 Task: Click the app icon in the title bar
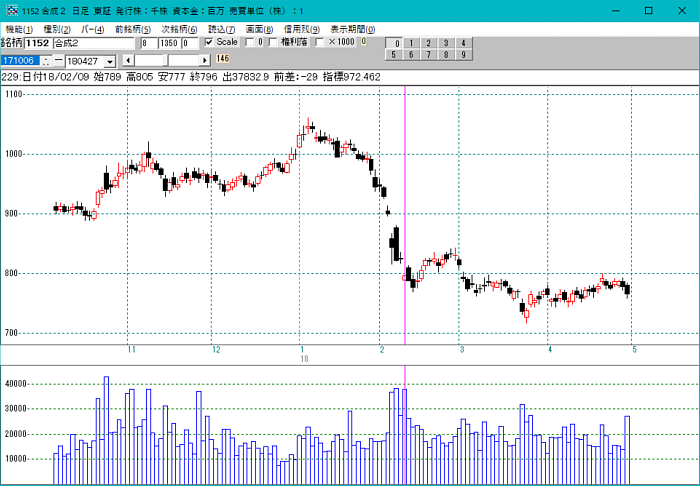coord(10,10)
